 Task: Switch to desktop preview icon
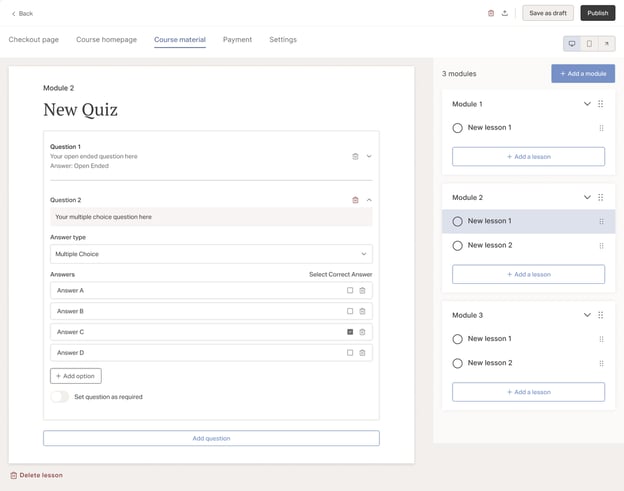(x=572, y=43)
